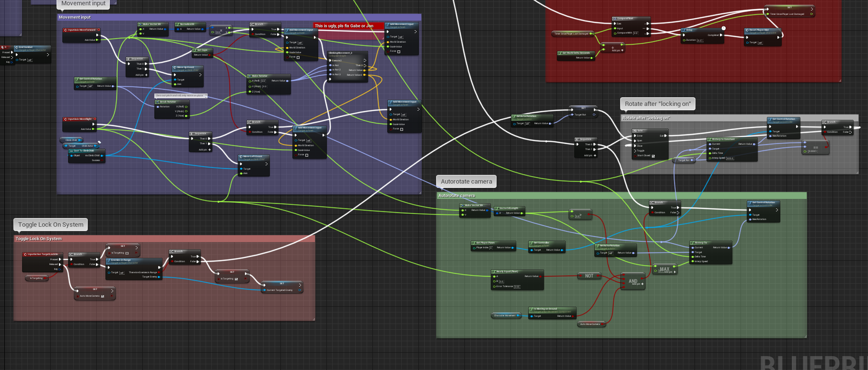Click the InputAction TargetLockOn event node
The image size is (868, 370).
42,254
